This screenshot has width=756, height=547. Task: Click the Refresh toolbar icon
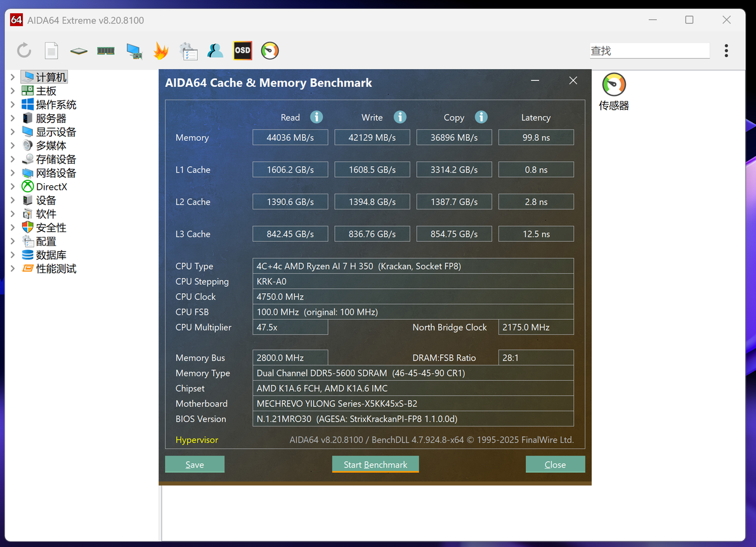(x=24, y=51)
